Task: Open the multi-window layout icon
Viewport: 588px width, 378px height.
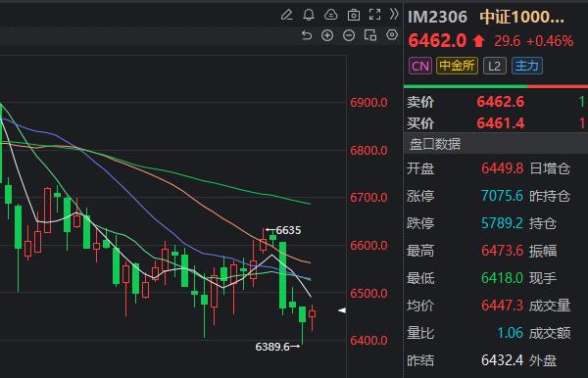Action: coord(370,35)
